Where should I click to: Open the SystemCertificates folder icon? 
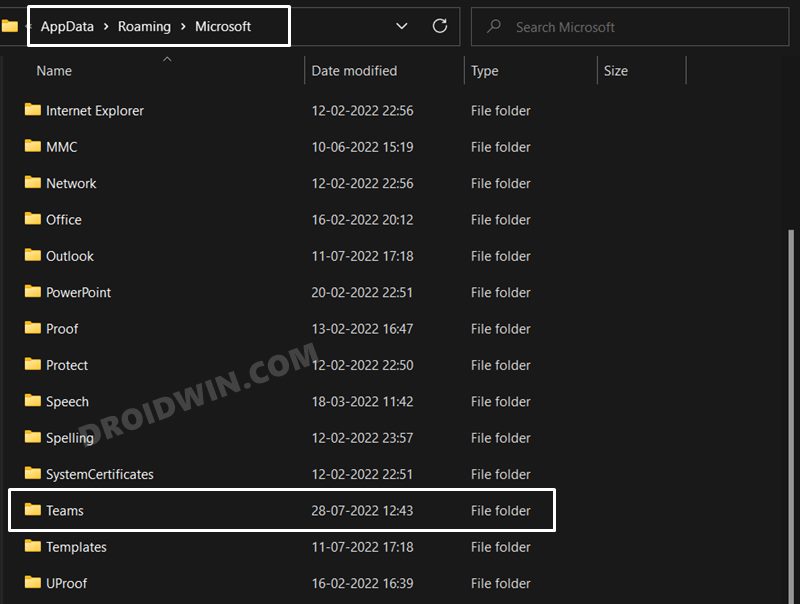coord(33,474)
